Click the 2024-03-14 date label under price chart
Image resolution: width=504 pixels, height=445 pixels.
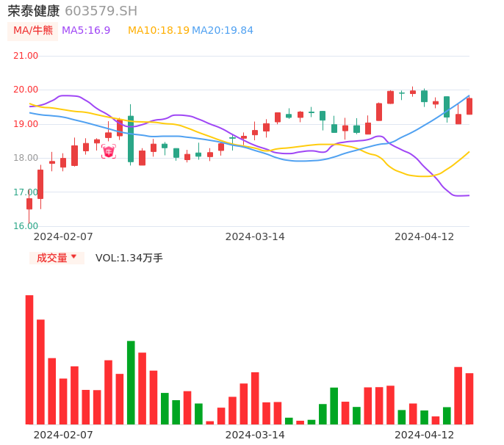coord(255,236)
